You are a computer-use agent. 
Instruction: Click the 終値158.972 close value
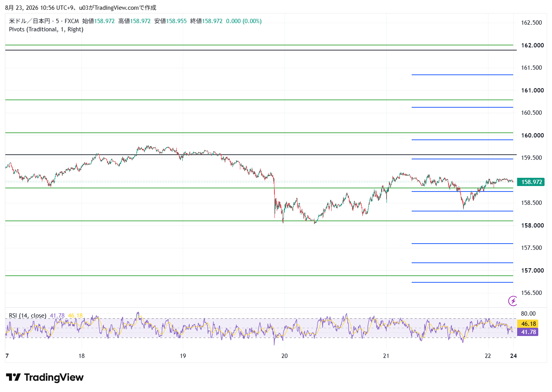coord(206,21)
